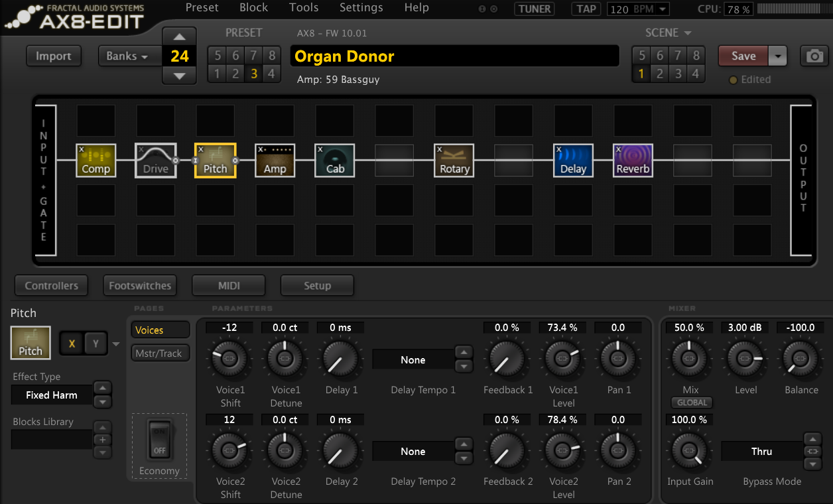Image resolution: width=833 pixels, height=504 pixels.
Task: Click the camera snapshot icon
Action: tap(814, 56)
